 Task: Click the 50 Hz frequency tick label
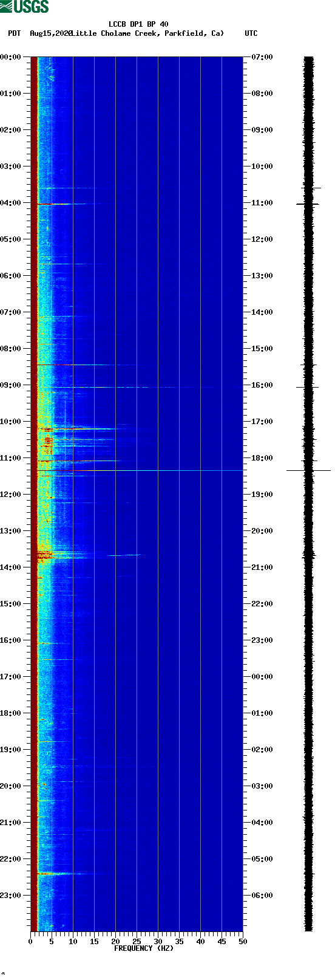(243, 942)
